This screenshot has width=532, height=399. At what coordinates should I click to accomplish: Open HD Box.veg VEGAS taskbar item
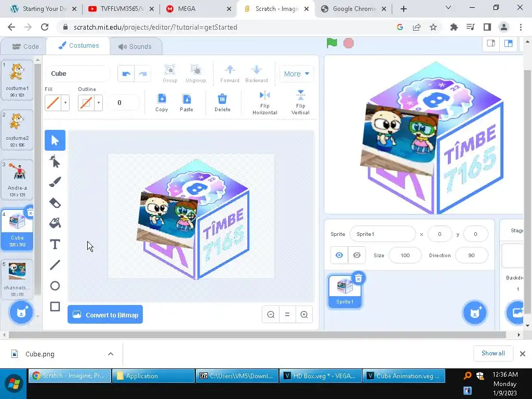320,376
